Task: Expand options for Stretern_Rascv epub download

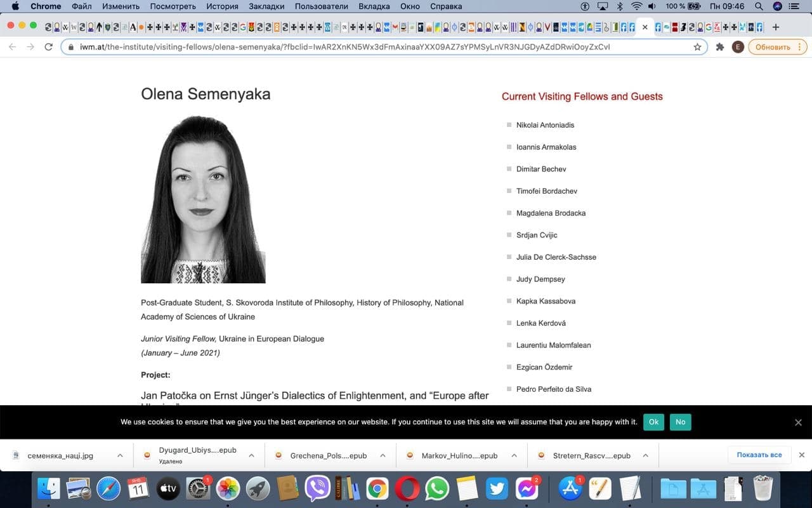Action: tap(645, 455)
